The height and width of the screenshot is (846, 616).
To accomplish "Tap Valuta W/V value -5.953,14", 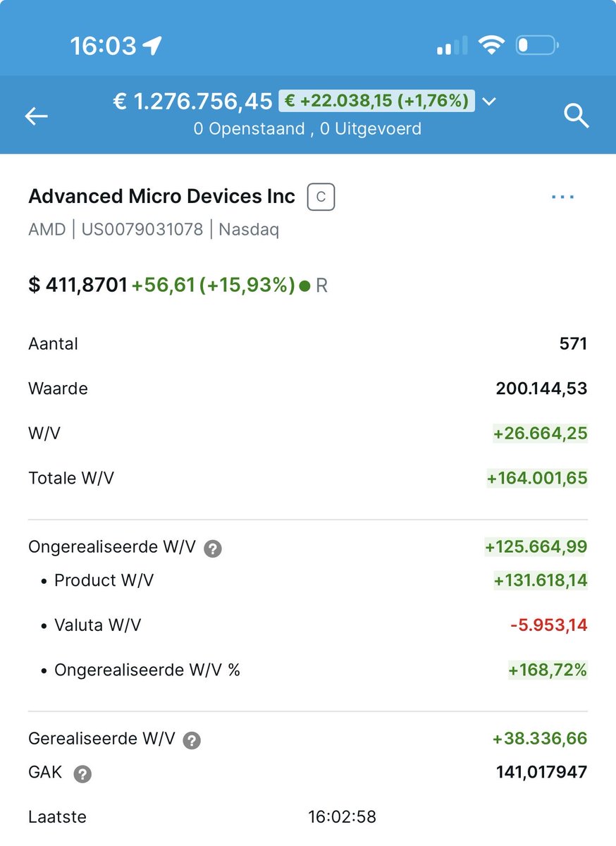I will pos(548,625).
